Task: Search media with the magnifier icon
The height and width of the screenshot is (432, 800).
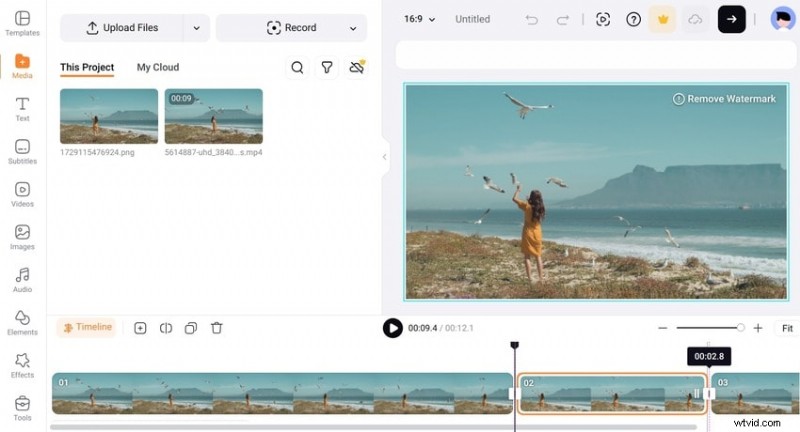Action: 297,67
